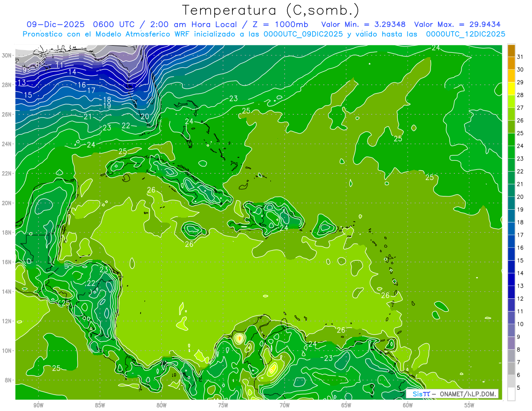Click the 24N latitude axis label

click(8, 144)
